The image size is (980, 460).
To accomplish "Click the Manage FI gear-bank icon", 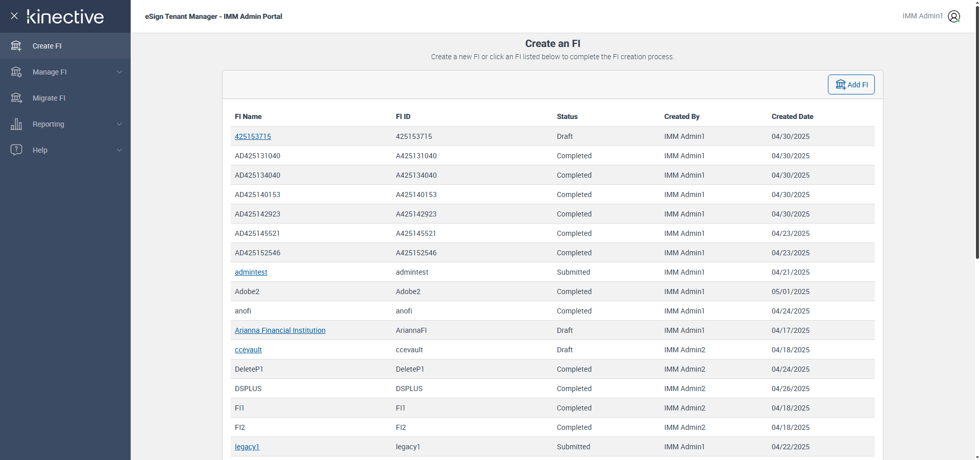I will click(x=16, y=72).
